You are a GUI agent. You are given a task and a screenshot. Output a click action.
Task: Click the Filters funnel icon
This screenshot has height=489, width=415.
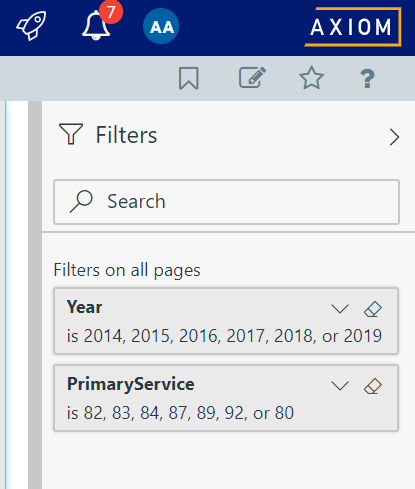click(71, 134)
